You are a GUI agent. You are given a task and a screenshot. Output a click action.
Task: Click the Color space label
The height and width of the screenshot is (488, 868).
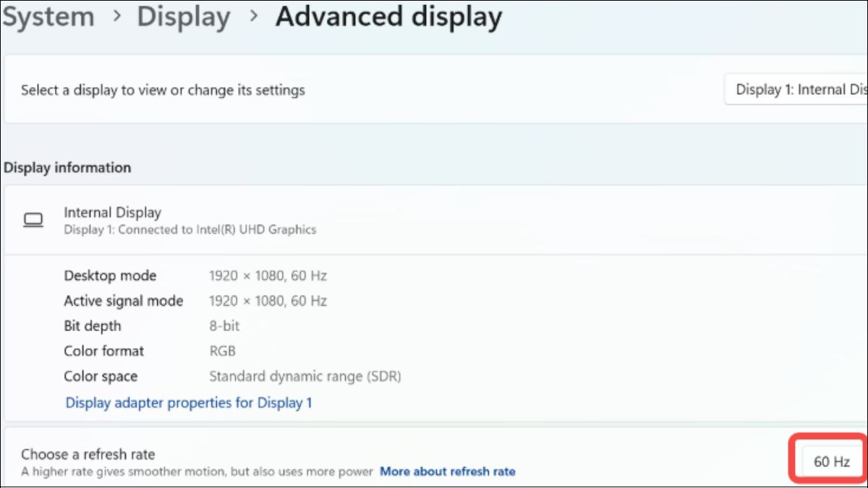point(101,377)
